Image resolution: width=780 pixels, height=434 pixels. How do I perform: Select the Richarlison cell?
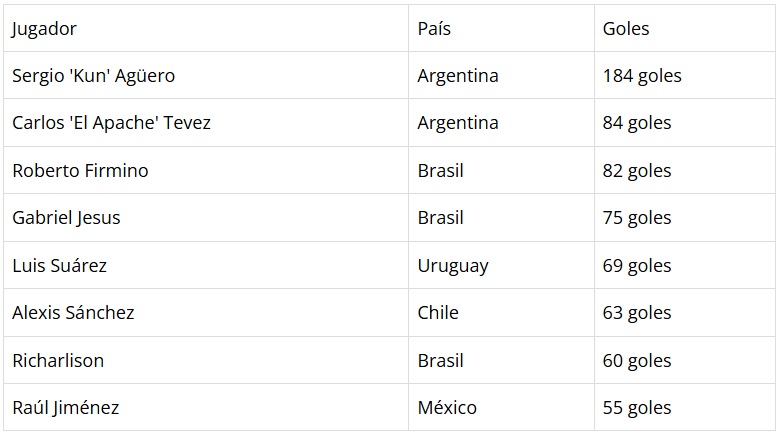click(58, 360)
